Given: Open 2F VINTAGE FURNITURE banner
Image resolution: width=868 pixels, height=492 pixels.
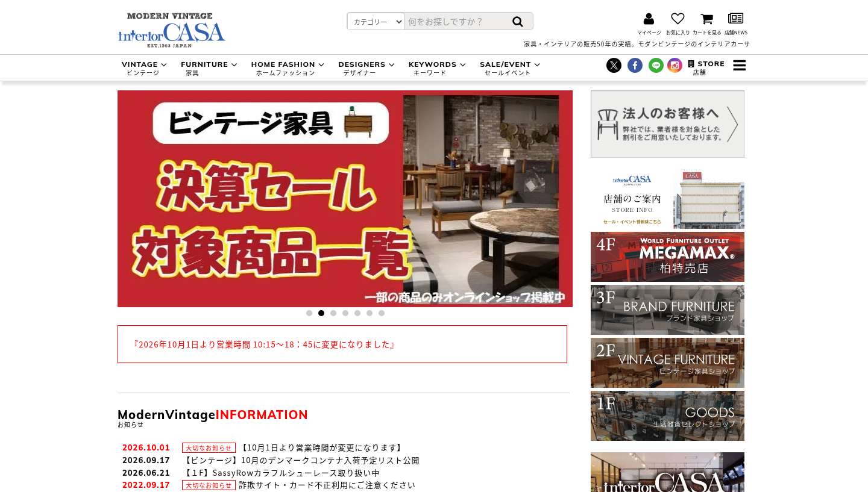Looking at the screenshot, I should [667, 363].
